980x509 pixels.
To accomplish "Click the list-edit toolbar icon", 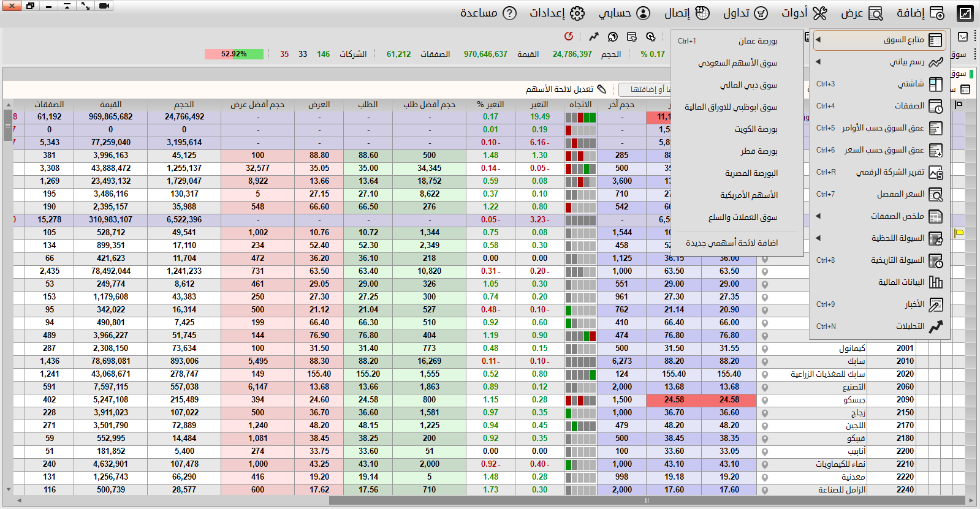I will point(632,37).
